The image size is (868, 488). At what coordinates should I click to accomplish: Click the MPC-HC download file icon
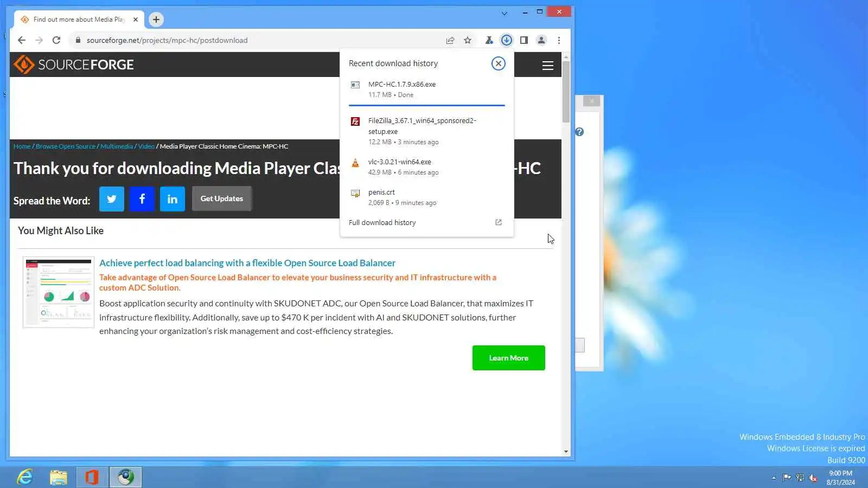(x=355, y=85)
